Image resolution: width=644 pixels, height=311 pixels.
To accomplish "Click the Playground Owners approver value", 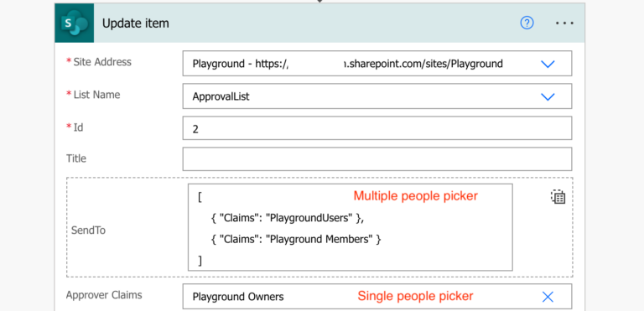I will tap(238, 297).
